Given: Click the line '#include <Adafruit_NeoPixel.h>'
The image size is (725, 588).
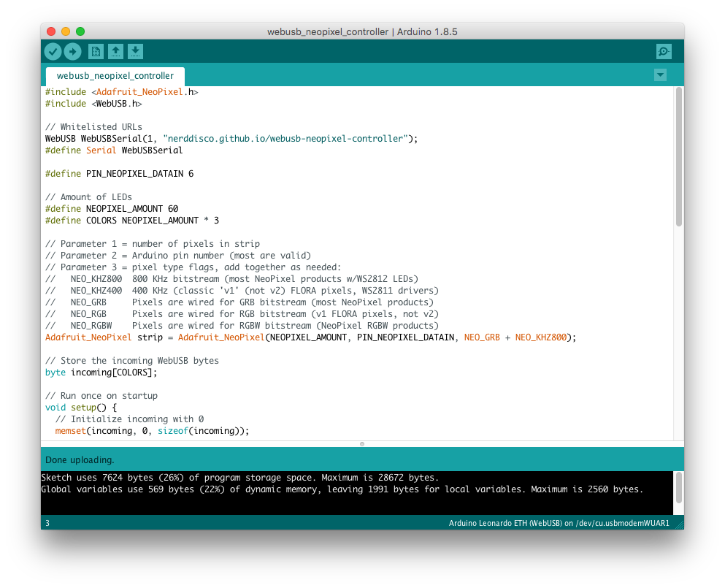Looking at the screenshot, I should 122,92.
